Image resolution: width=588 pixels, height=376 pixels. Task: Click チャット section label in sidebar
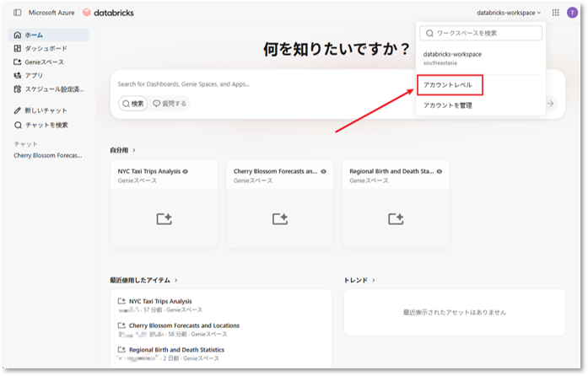26,144
